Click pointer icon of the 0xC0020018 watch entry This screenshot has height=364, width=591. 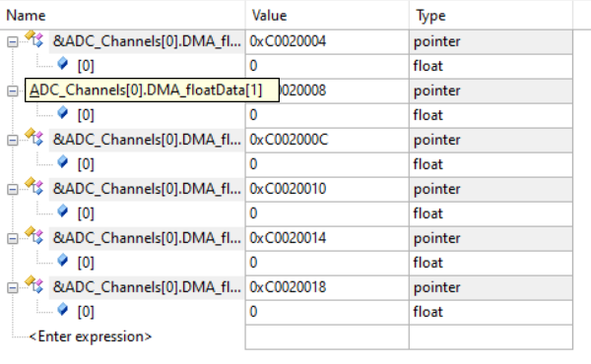34,285
